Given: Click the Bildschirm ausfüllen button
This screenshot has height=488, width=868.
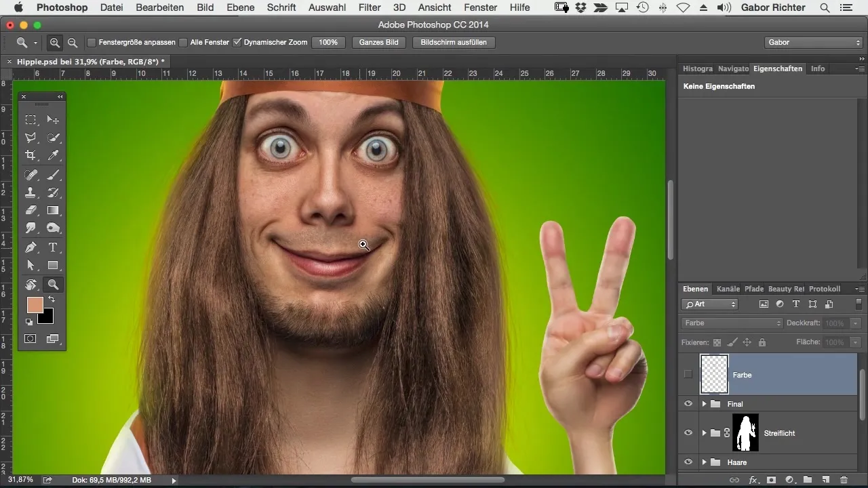Looking at the screenshot, I should pyautogui.click(x=454, y=42).
